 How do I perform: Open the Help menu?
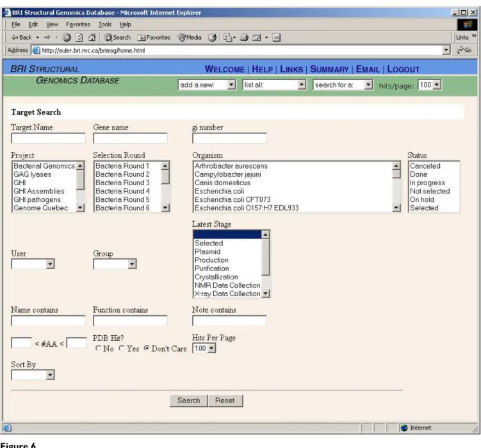(x=125, y=24)
